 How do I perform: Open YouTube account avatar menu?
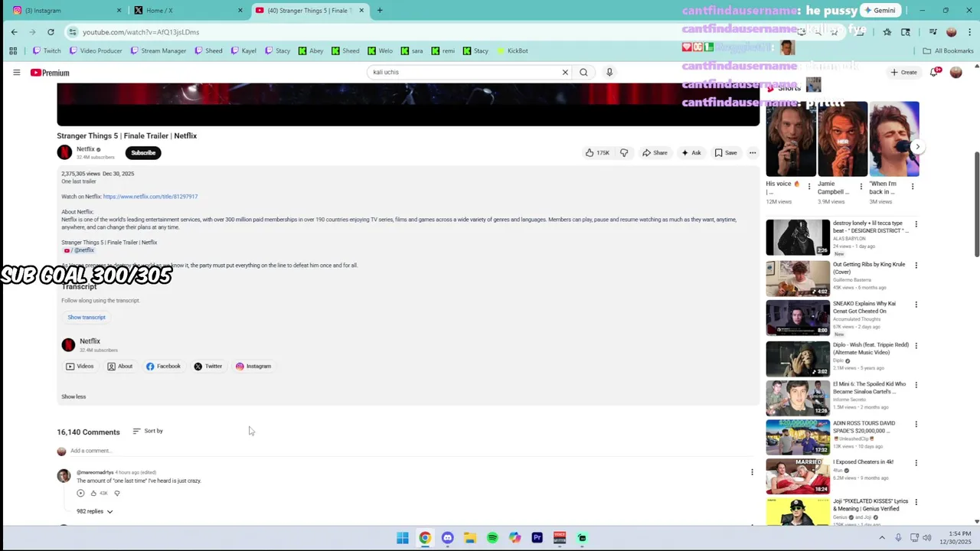click(x=955, y=72)
